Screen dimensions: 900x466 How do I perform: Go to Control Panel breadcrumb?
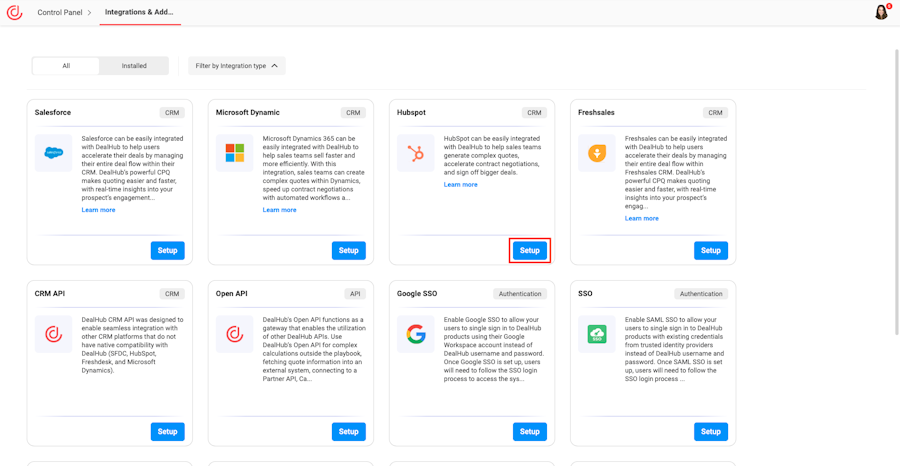tap(60, 12)
